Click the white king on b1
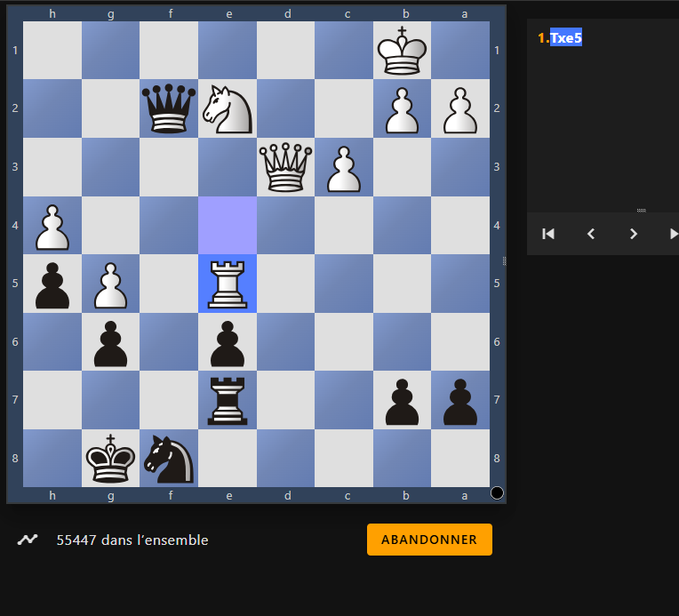Screen dimensions: 679x616 (x=403, y=50)
